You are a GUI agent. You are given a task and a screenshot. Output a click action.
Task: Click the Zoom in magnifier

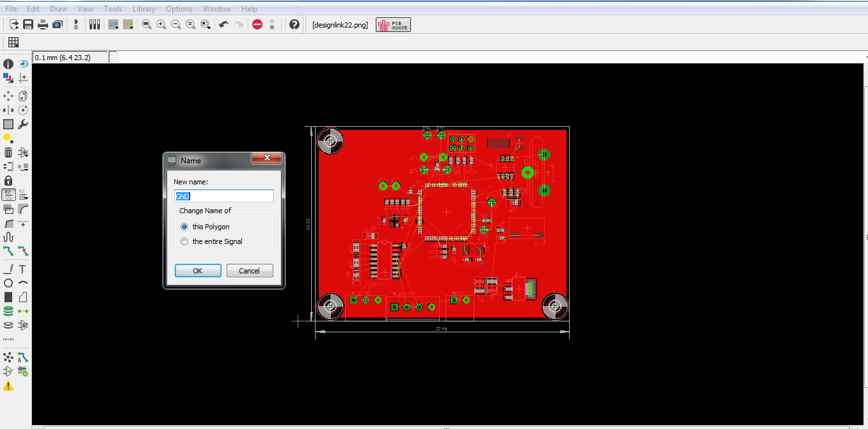(x=161, y=24)
